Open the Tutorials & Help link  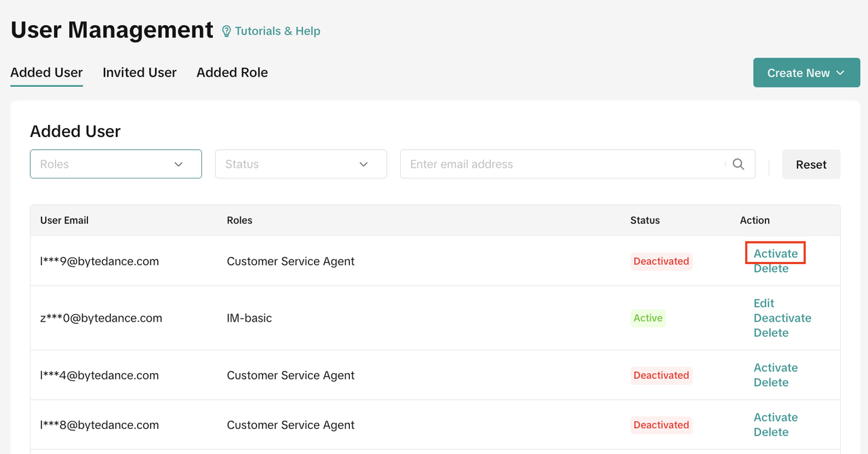point(277,31)
